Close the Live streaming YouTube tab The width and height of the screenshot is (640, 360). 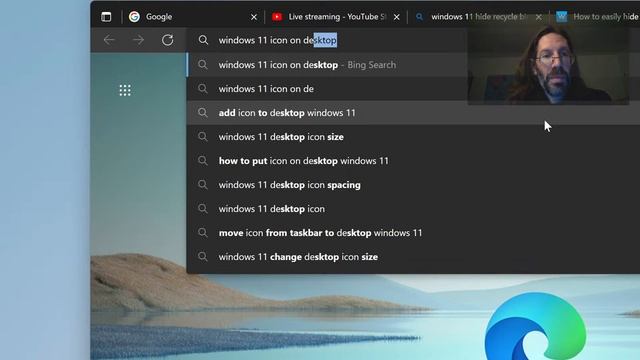(397, 17)
